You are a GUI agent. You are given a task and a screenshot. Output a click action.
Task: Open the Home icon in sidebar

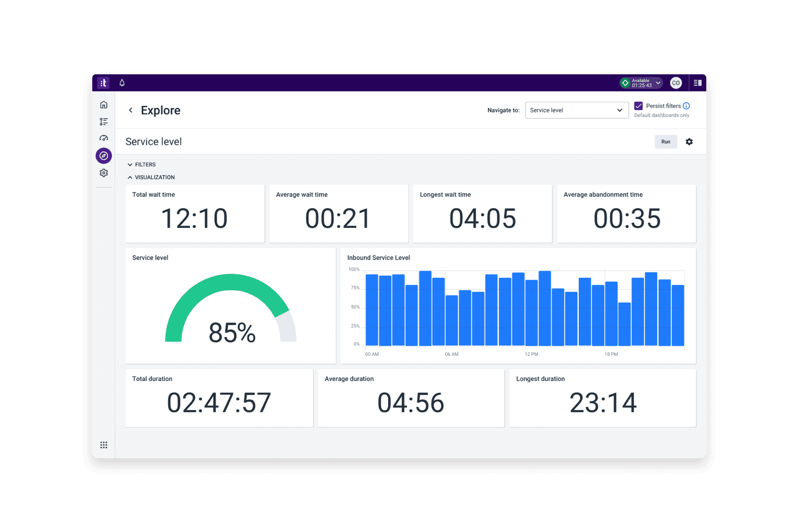(104, 105)
